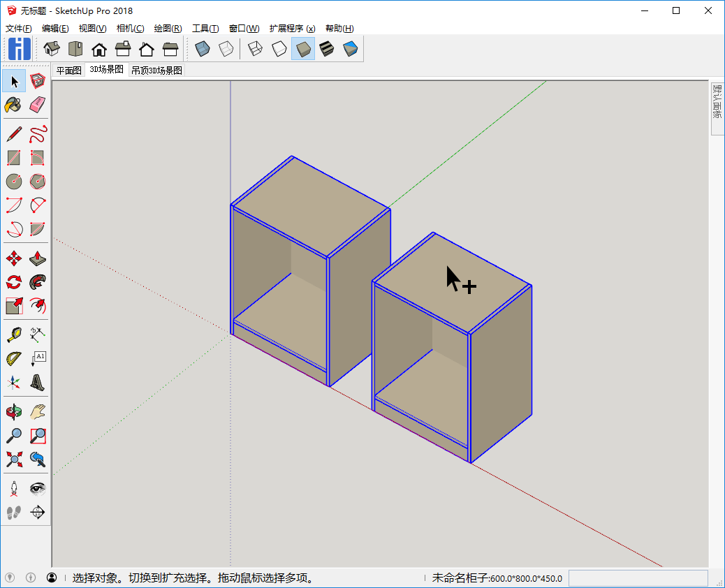The height and width of the screenshot is (588, 725).
Task: Activate the Pan hand tool
Action: (x=38, y=412)
